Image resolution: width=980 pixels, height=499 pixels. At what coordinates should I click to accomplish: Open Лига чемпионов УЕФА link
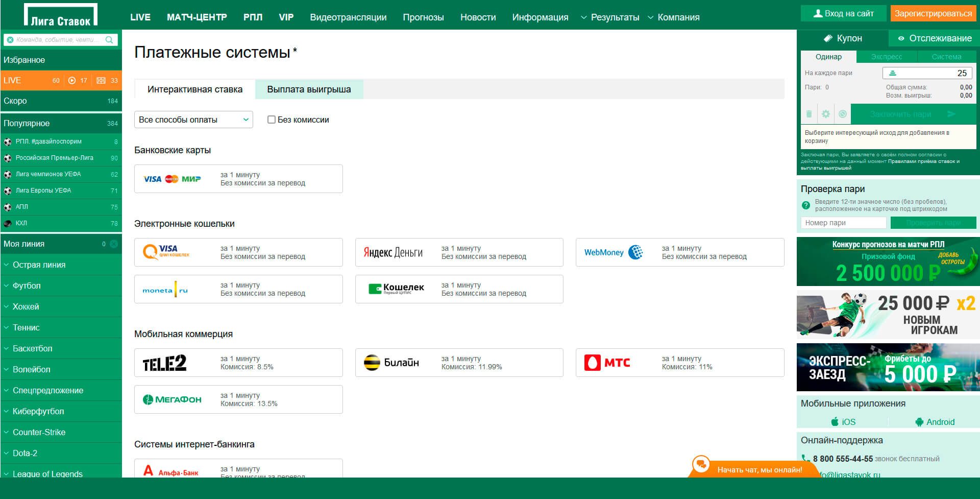[61, 174]
